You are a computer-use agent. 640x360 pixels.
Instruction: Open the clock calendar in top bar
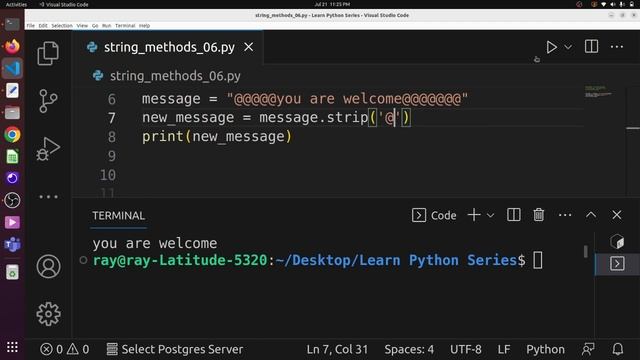(332, 4)
